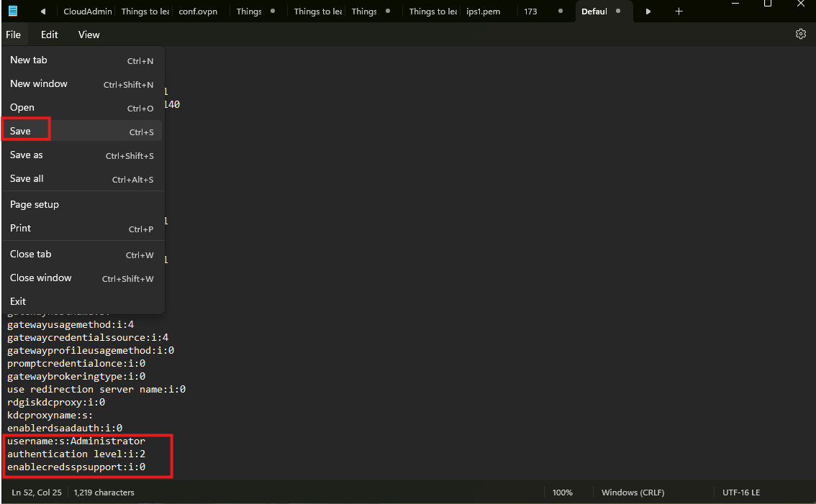816x504 pixels.
Task: Open the Notepad settings gear
Action: [x=800, y=34]
